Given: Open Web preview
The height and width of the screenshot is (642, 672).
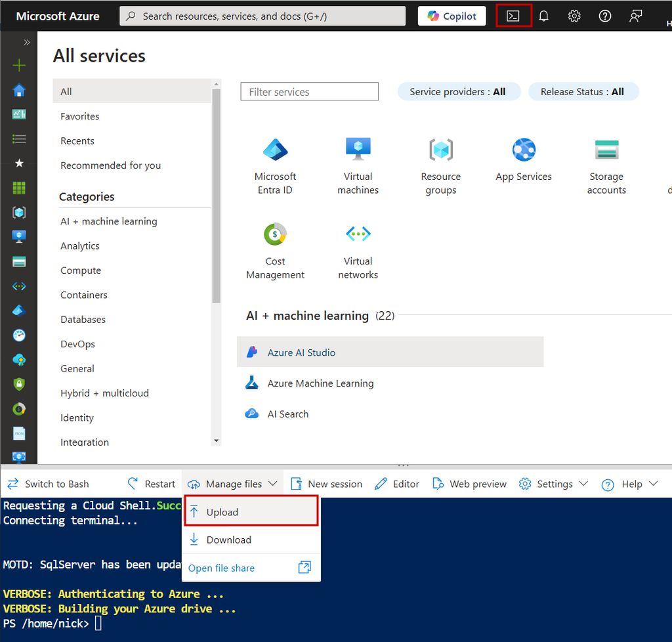Looking at the screenshot, I should tap(469, 484).
